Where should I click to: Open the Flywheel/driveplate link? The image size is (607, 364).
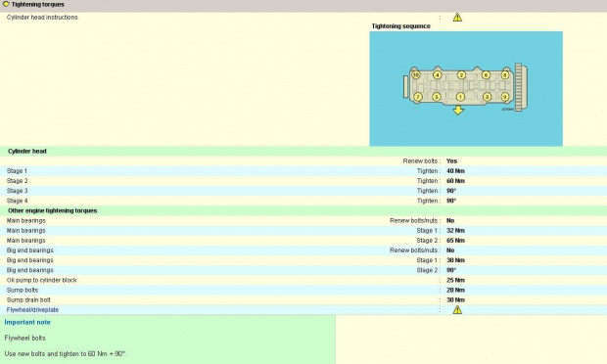pos(32,310)
